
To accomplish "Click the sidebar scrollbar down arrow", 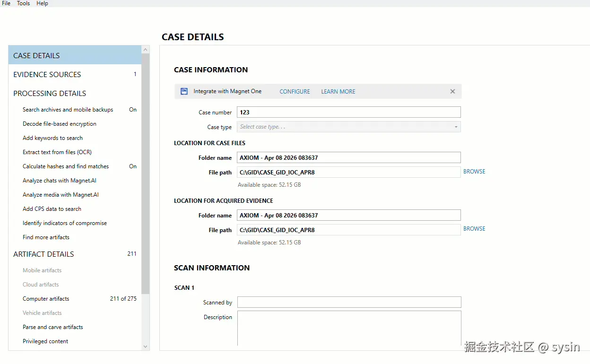I will (x=145, y=347).
